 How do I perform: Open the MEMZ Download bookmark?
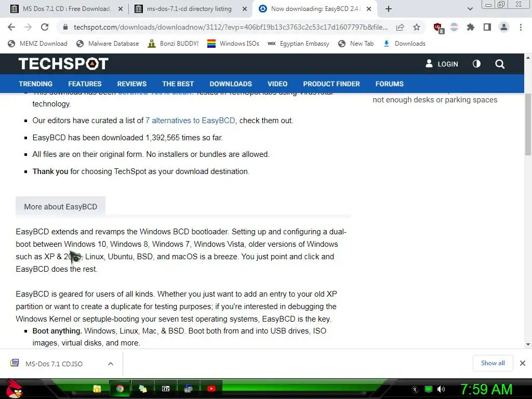(x=37, y=44)
